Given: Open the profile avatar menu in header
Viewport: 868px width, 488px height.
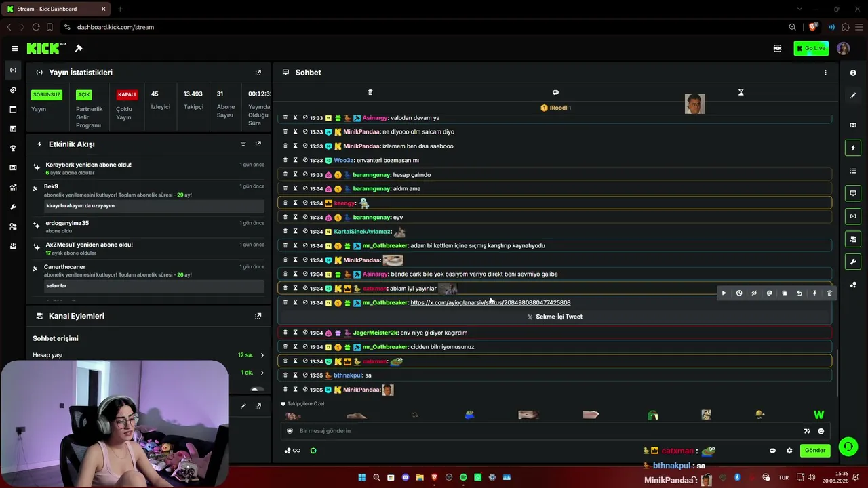Looking at the screenshot, I should click(844, 48).
